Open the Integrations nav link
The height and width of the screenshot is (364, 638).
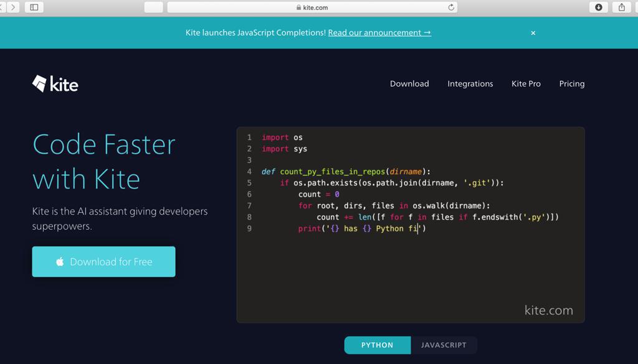(470, 83)
